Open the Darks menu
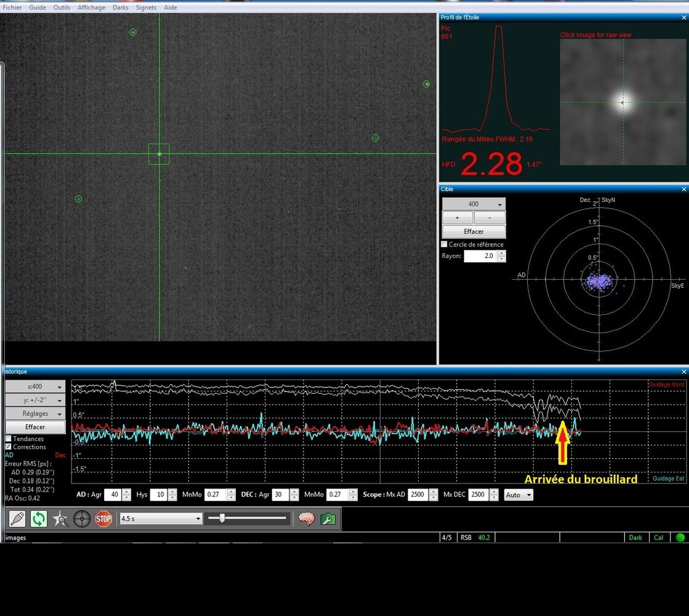This screenshot has height=616, width=689. click(121, 7)
